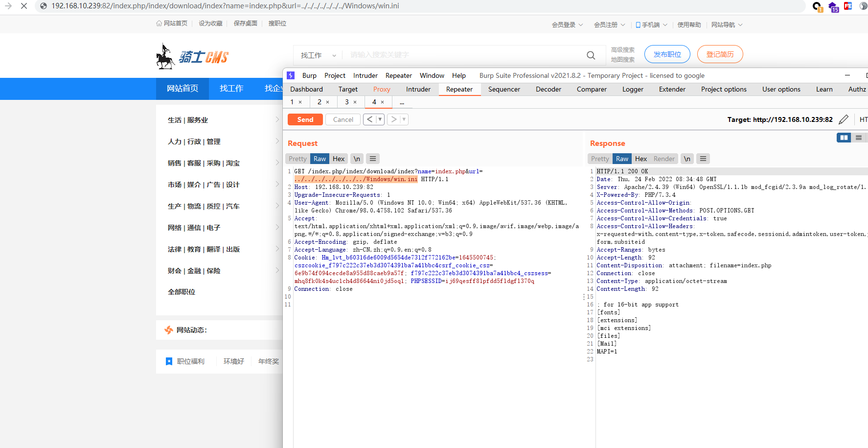Click the search magnifier icon on the job site
Image resolution: width=868 pixels, height=448 pixels.
coord(591,55)
